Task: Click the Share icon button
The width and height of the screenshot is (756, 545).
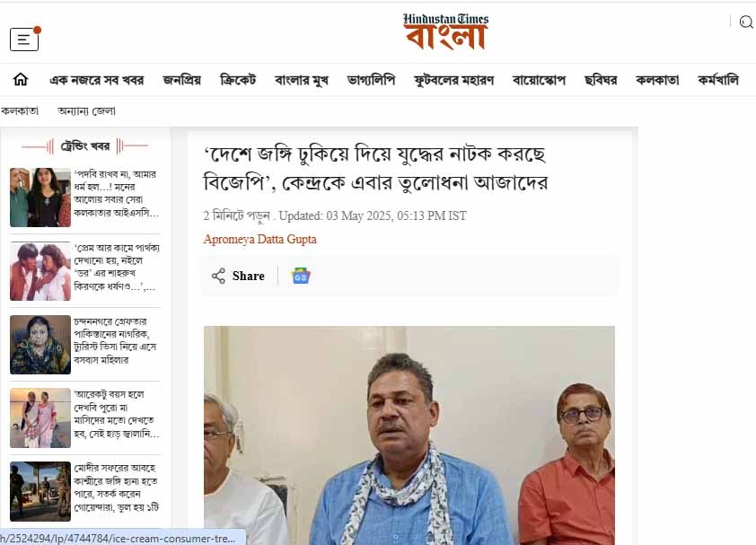Action: (238, 276)
